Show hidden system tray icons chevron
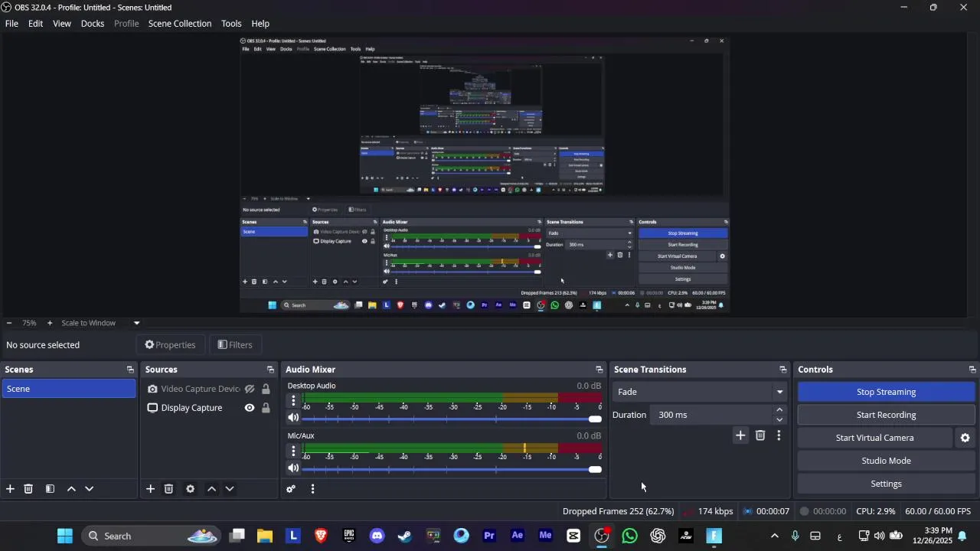This screenshot has height=551, width=980. click(x=774, y=536)
